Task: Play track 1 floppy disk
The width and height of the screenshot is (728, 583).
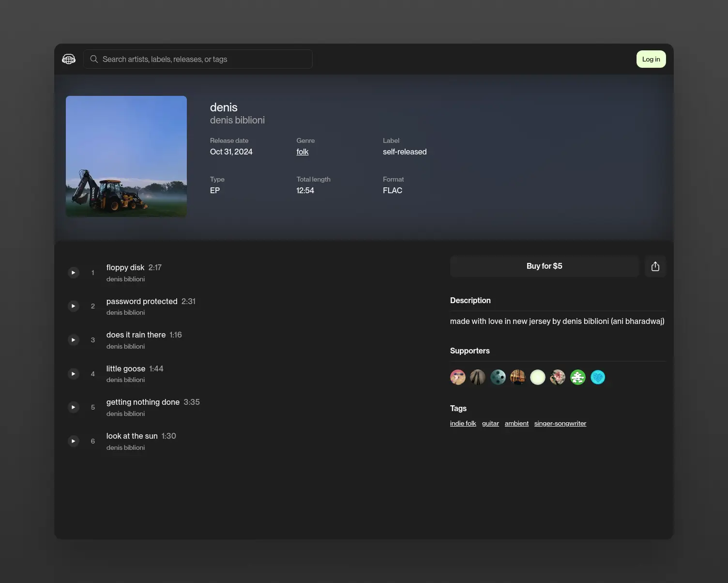Action: click(x=73, y=273)
